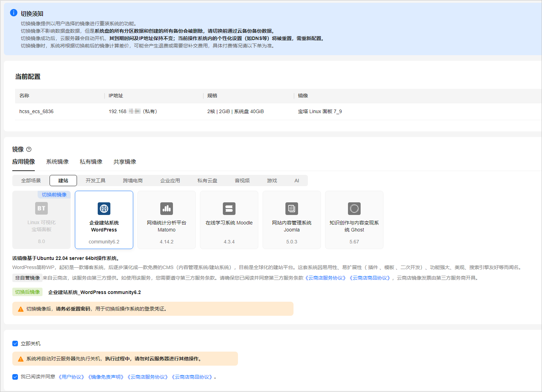The width and height of the screenshot is (542, 392).
Task: Click the 5.67 version under Ghost
Action: tap(354, 242)
